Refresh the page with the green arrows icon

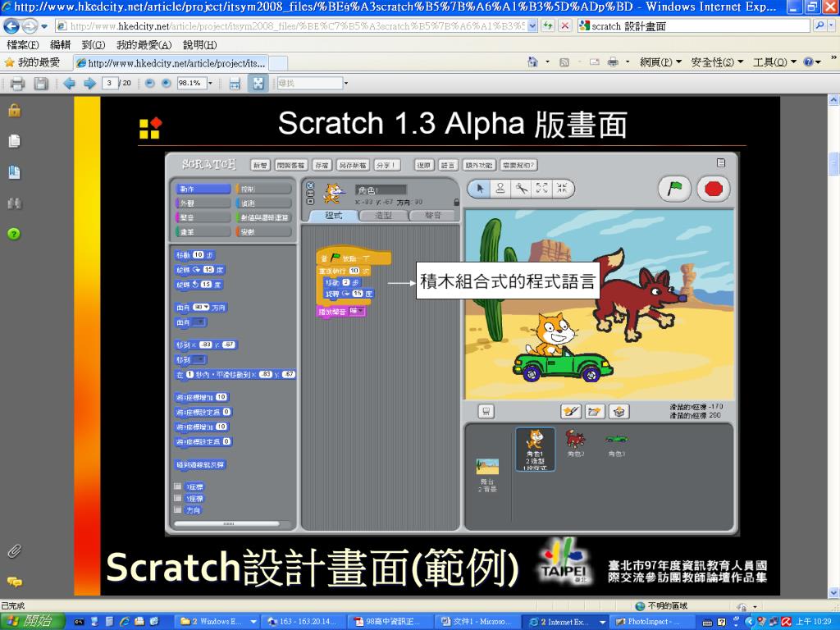(x=547, y=25)
